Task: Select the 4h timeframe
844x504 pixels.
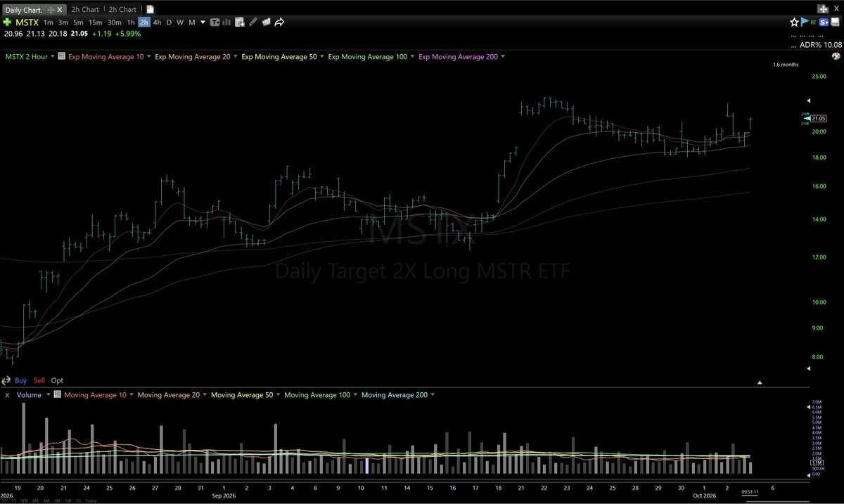Action: coord(157,22)
